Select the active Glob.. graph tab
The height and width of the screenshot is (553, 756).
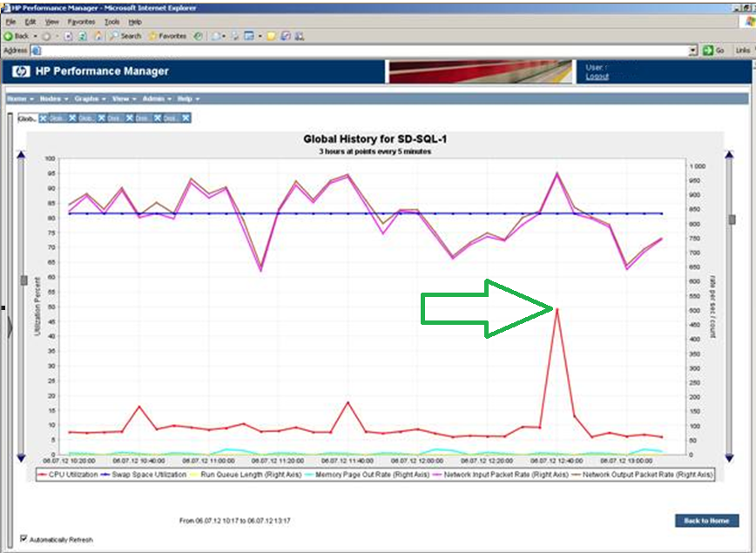[27, 118]
